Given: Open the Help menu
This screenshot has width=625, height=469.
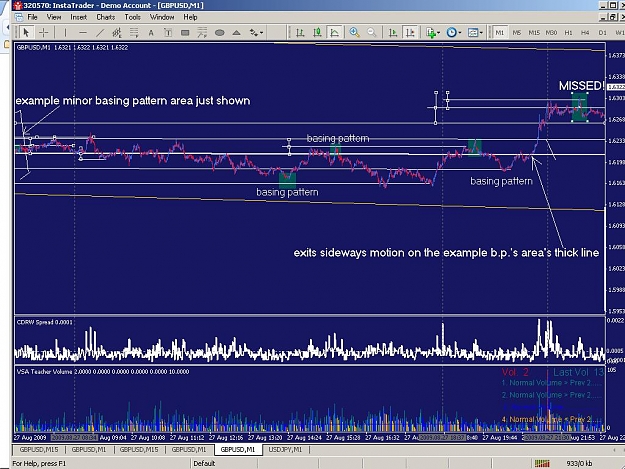Looking at the screenshot, I should (191, 17).
